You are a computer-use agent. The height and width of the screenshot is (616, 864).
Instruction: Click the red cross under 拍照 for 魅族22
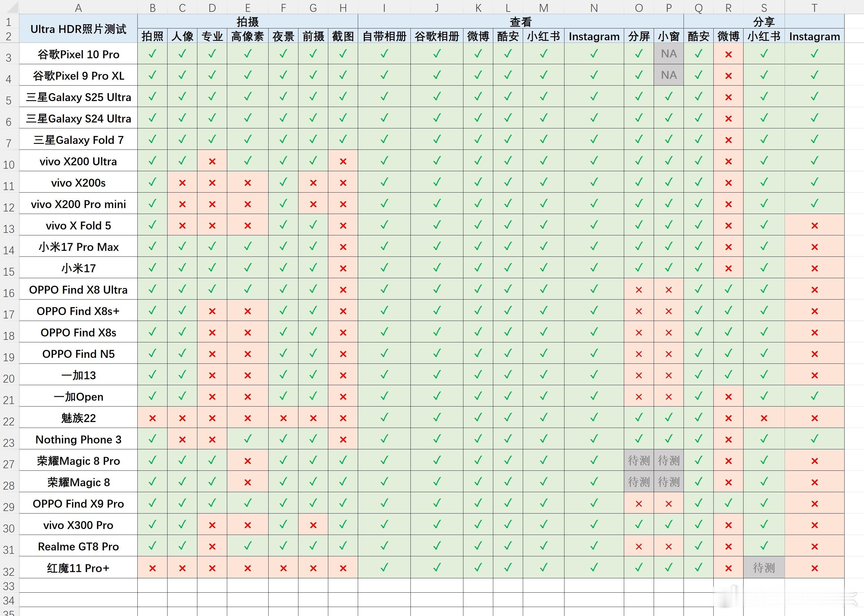tap(153, 418)
